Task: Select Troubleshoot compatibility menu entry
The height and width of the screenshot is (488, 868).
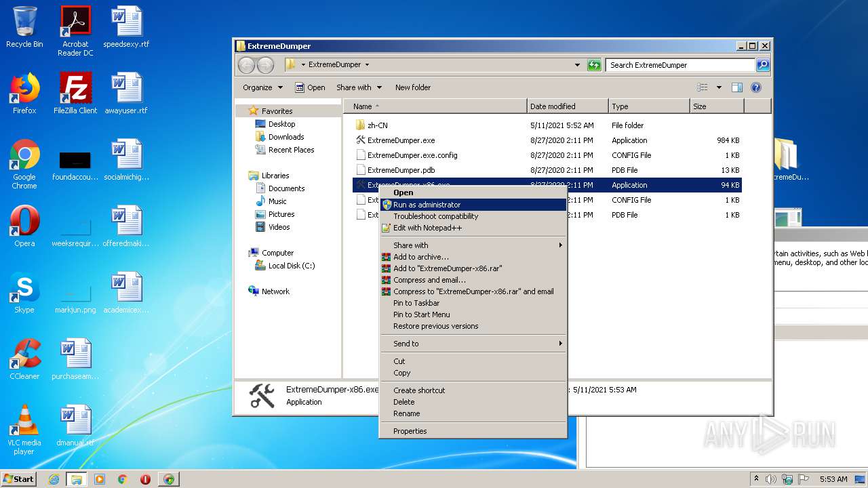Action: [x=473, y=216]
